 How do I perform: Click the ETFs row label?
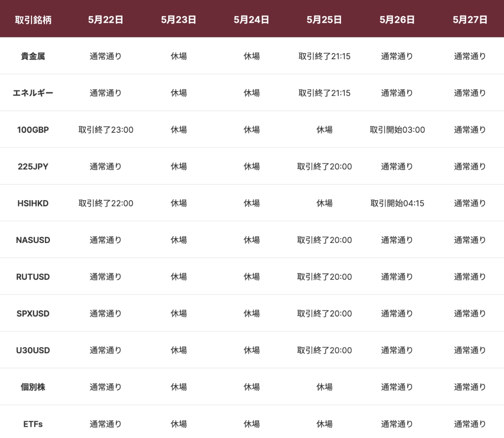(33, 424)
